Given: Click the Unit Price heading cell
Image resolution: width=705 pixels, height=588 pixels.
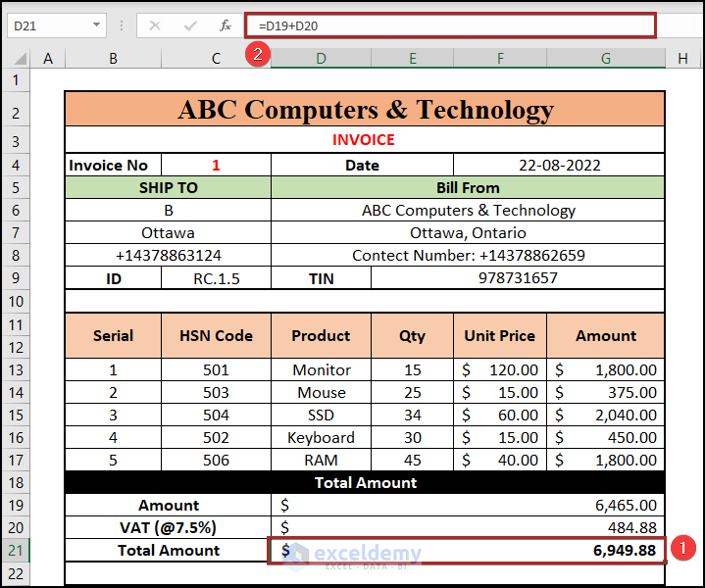Looking at the screenshot, I should [x=500, y=336].
